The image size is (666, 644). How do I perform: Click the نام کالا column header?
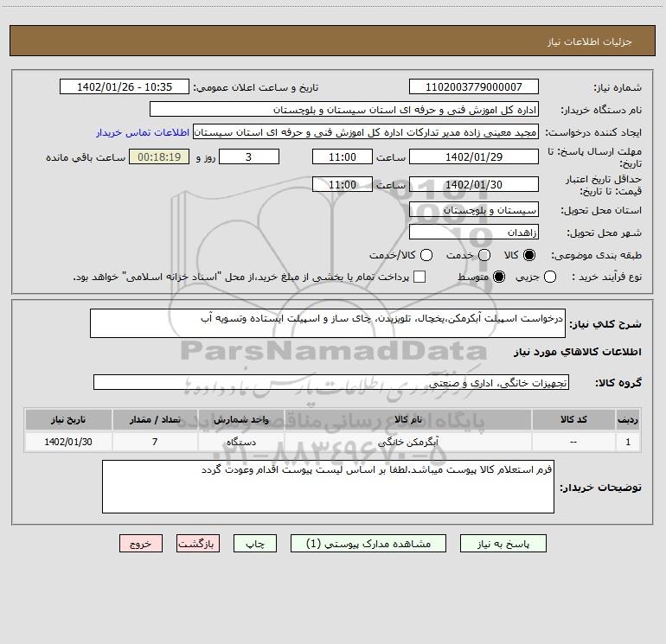click(x=408, y=420)
